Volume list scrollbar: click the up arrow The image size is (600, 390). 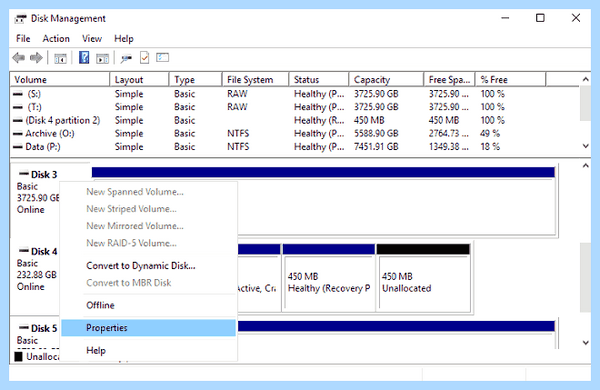click(x=585, y=79)
